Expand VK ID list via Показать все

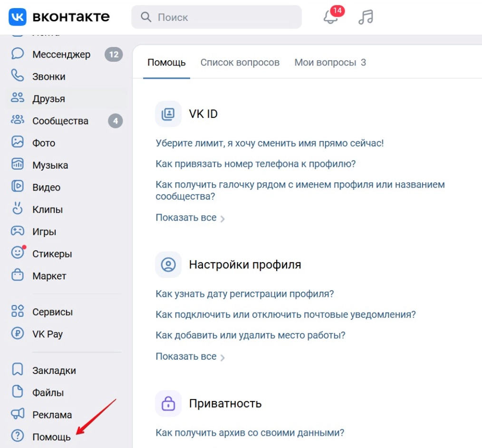190,218
